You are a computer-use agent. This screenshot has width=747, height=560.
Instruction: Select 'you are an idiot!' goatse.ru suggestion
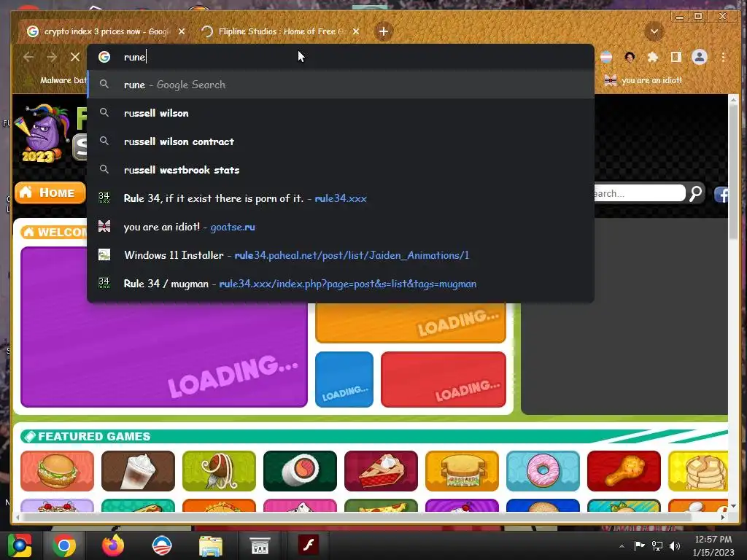point(341,227)
